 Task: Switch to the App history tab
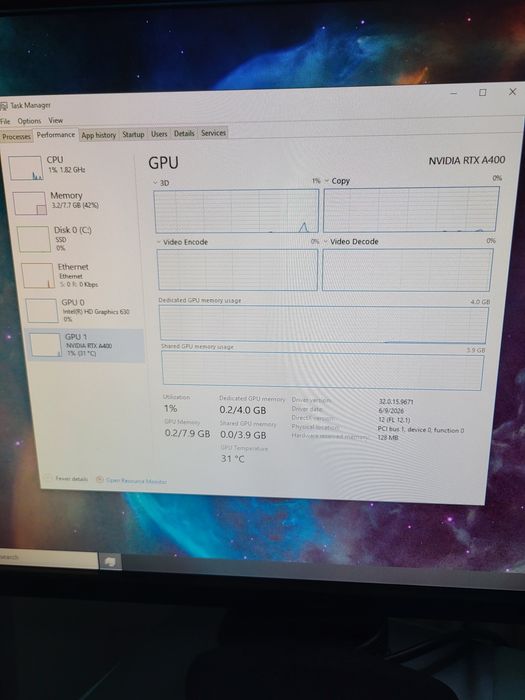[x=99, y=135]
